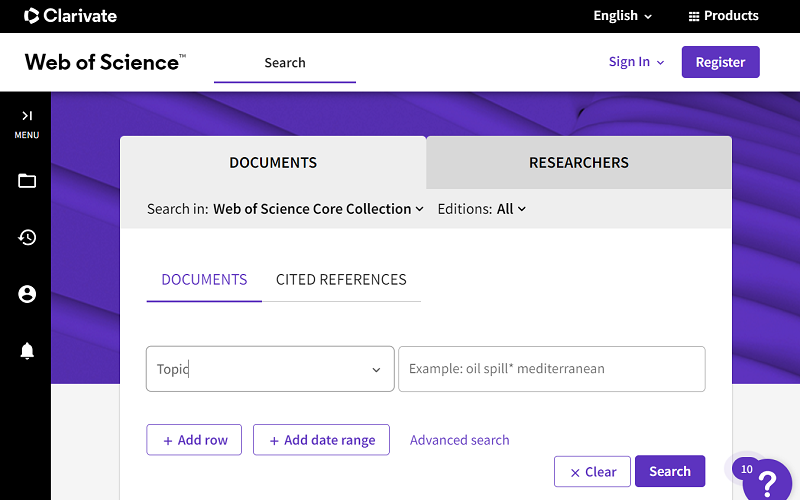Screen dimensions: 800x500
Task: Open search history clock icon
Action: (27, 237)
